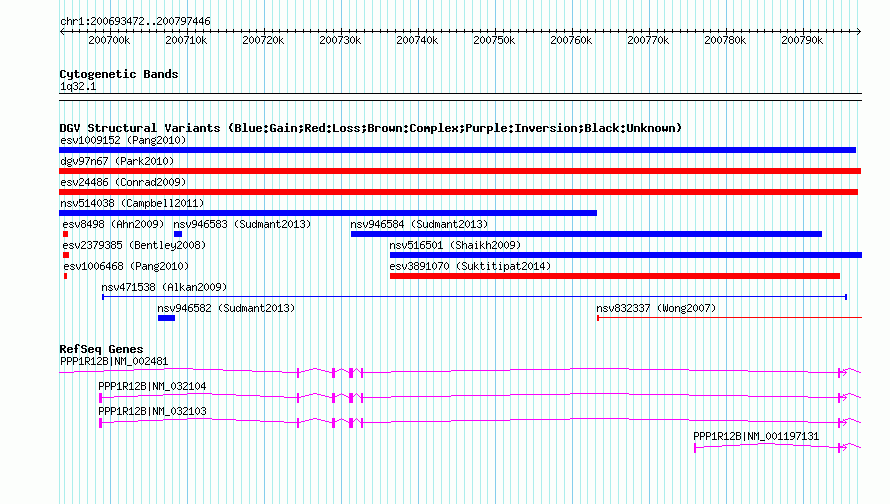Open the dgv97n67 (Park2010) label
Screen dimensions: 890x504
coord(117,161)
